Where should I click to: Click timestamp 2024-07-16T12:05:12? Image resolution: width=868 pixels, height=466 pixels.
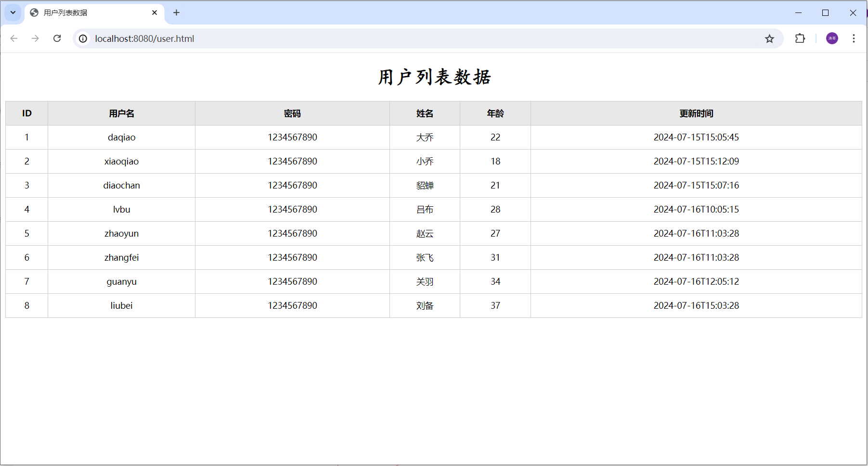click(x=696, y=282)
